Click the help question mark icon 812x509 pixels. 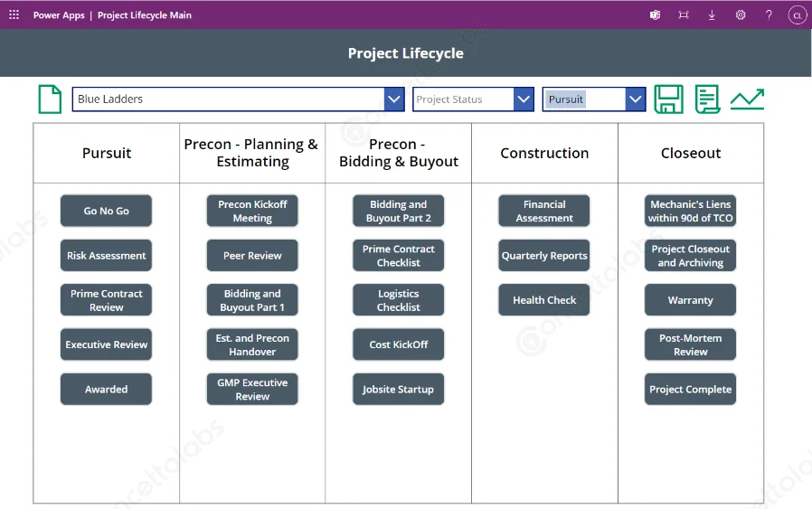[769, 15]
